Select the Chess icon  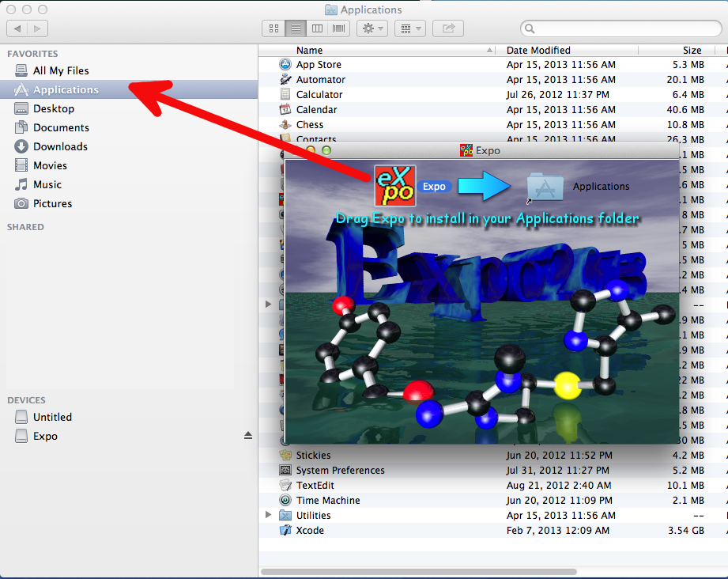click(285, 124)
